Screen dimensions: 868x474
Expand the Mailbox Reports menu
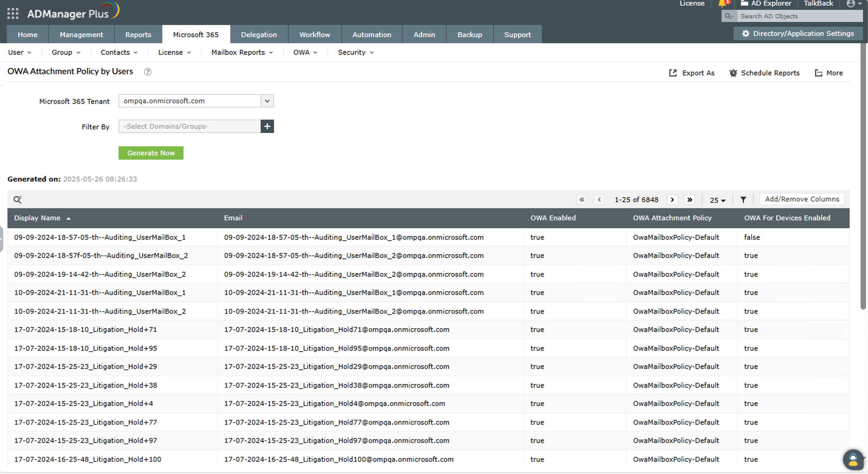pos(242,52)
